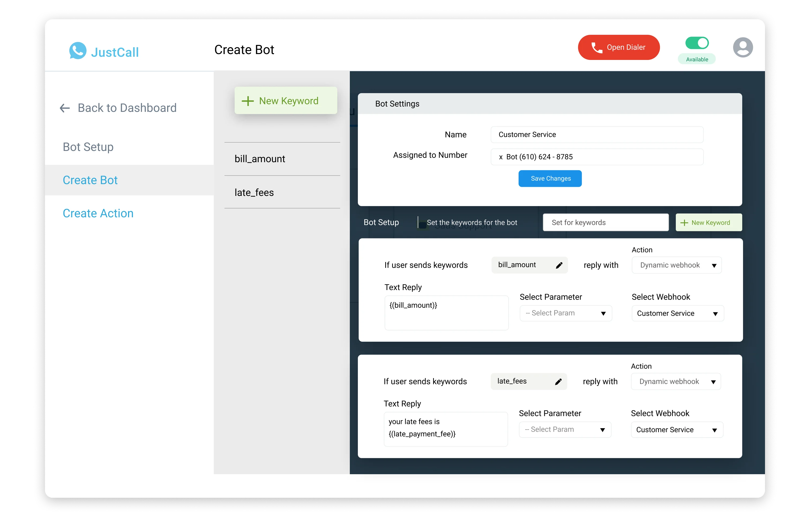This screenshot has height=532, width=810.
Task: Expand Action dropdown for bill_amount rule
Action: [x=677, y=265]
